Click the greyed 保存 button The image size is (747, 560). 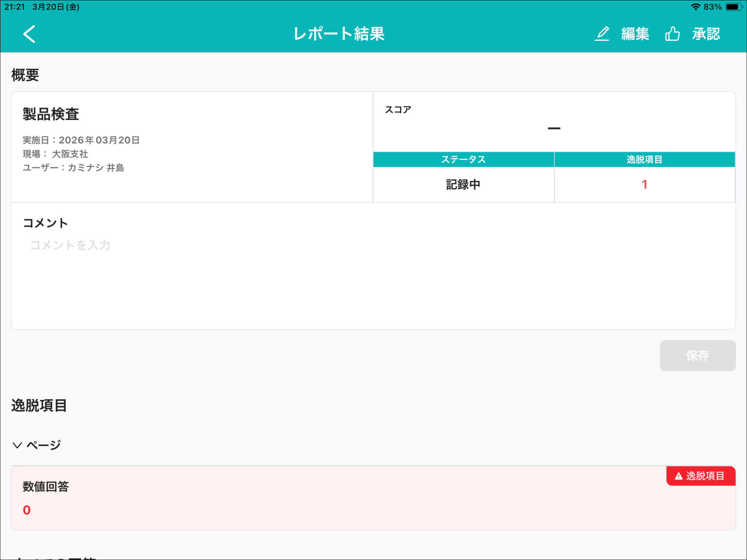click(x=697, y=355)
